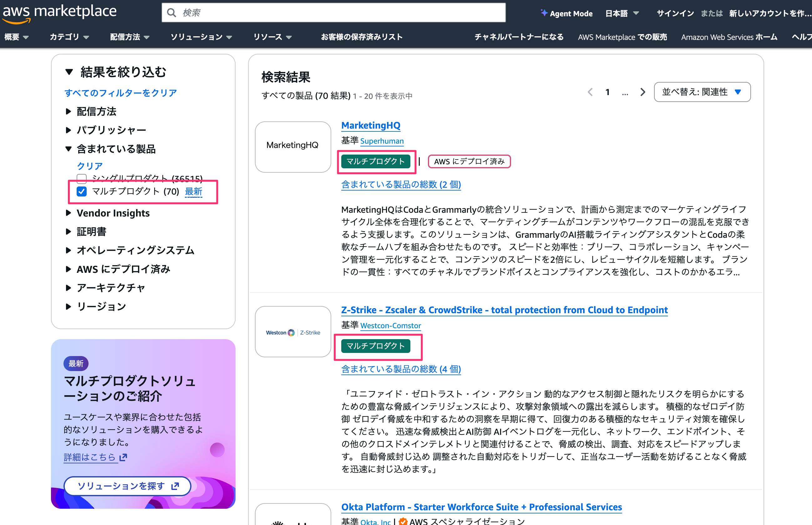Click the external link icon beside 詳細はこちら
Viewport: 812px width, 525px height.
[x=123, y=457]
